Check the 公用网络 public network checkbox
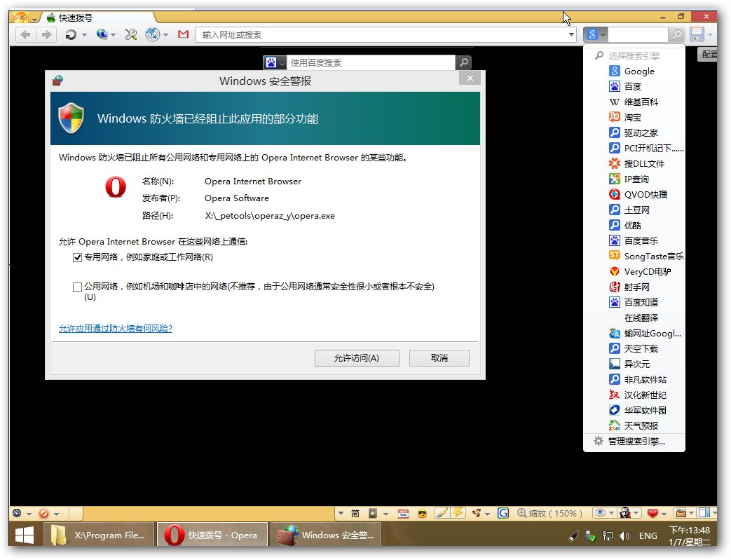Viewport: 731px width, 560px height. pos(77,287)
